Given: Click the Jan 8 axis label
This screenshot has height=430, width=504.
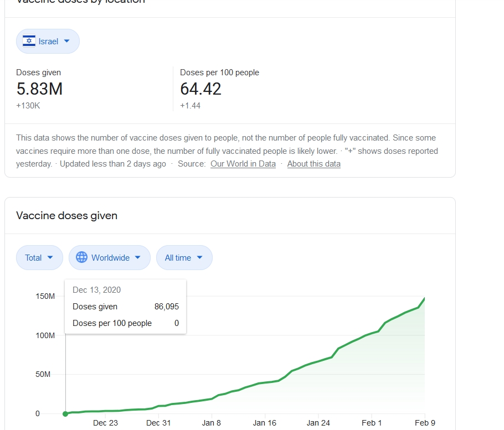Looking at the screenshot, I should click(211, 423).
